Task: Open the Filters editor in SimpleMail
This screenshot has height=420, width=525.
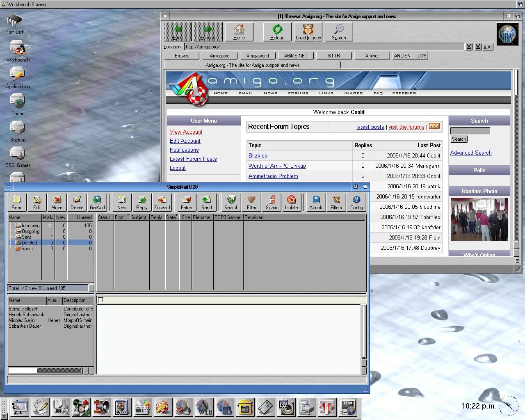Action: (336, 202)
